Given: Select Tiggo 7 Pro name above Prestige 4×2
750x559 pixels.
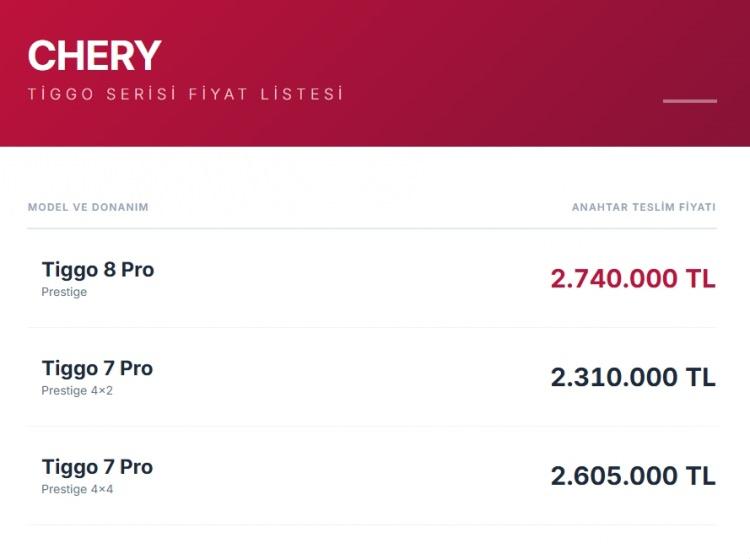Looking at the screenshot, I should (98, 368).
